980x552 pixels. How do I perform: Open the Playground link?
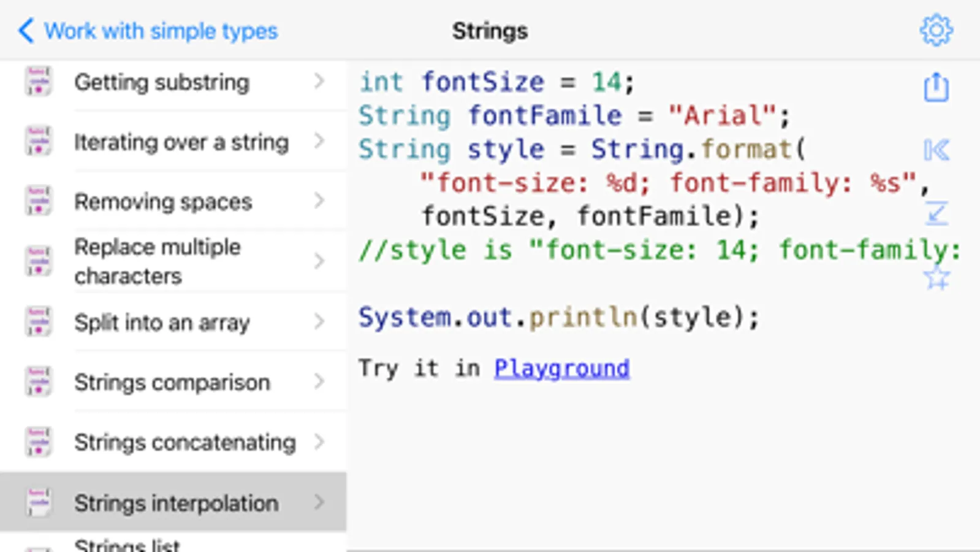pos(561,368)
